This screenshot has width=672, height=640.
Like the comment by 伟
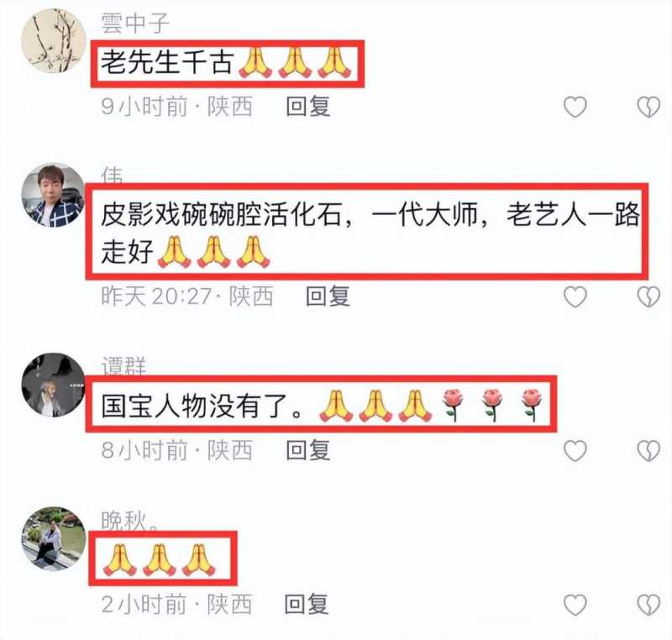[x=575, y=296]
